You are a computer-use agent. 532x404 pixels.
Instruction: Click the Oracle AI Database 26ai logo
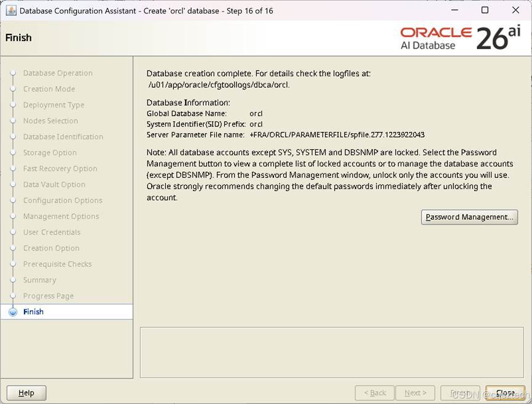[460, 38]
